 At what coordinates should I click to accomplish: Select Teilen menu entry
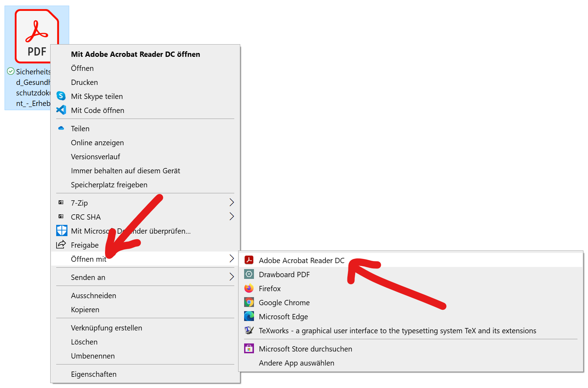(x=145, y=128)
